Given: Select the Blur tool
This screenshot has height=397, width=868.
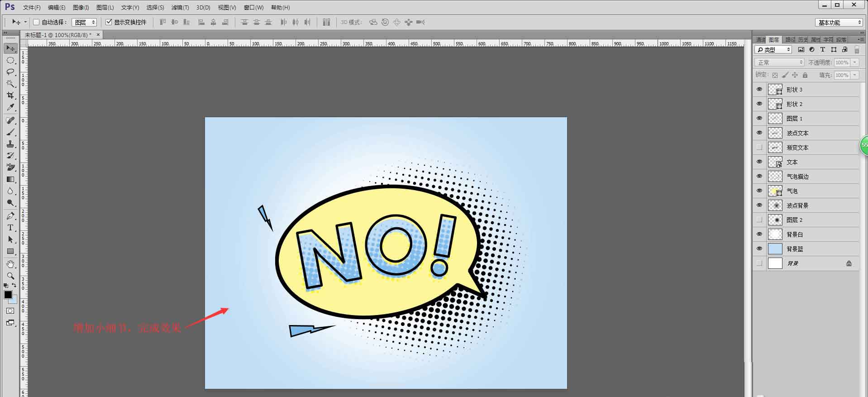Looking at the screenshot, I should point(10,191).
